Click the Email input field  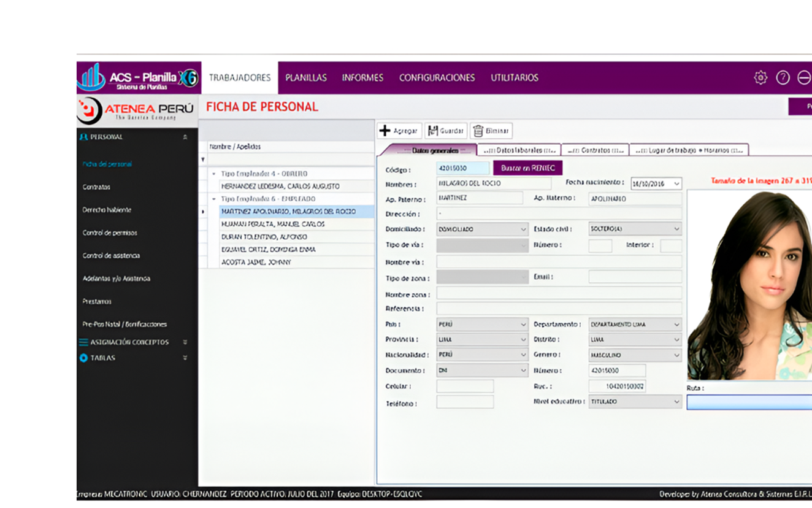pos(635,277)
